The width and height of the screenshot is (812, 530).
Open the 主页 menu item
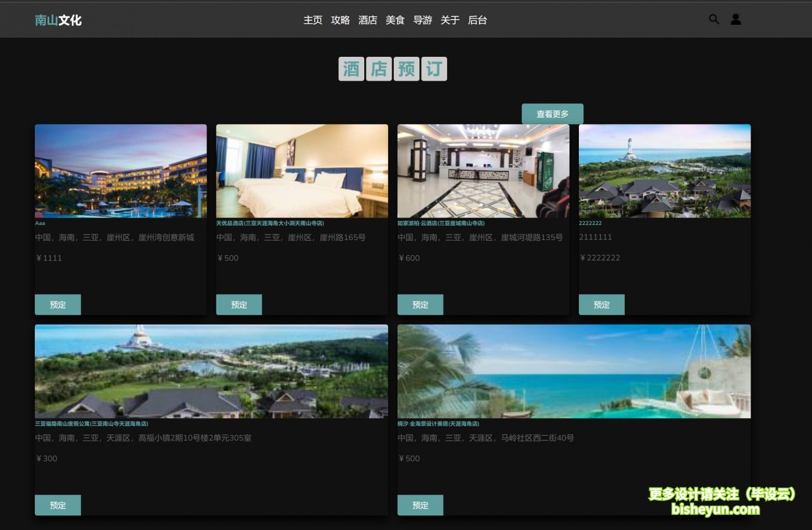click(312, 20)
